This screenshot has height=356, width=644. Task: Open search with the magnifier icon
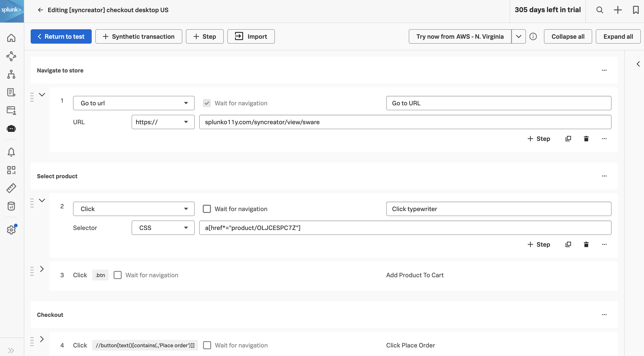(x=600, y=10)
